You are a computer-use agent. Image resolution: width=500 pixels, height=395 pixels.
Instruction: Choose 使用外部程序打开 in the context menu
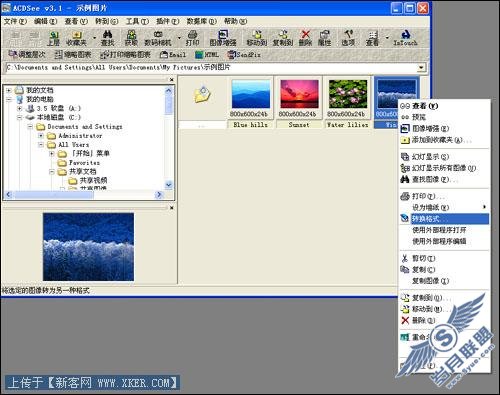point(444,230)
